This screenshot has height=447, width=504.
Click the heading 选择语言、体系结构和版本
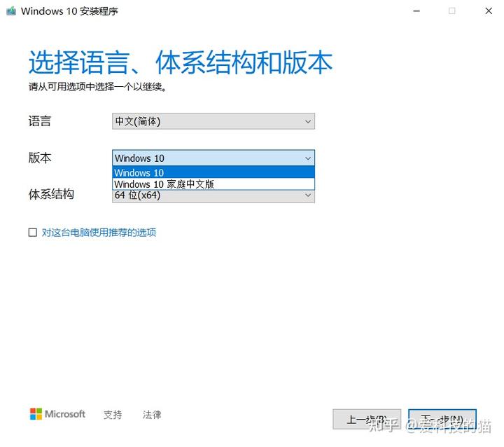point(181,62)
